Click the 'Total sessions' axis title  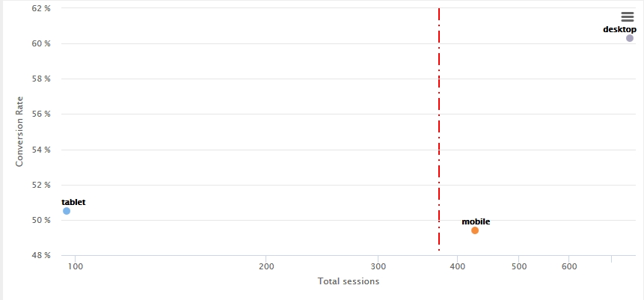pos(349,281)
